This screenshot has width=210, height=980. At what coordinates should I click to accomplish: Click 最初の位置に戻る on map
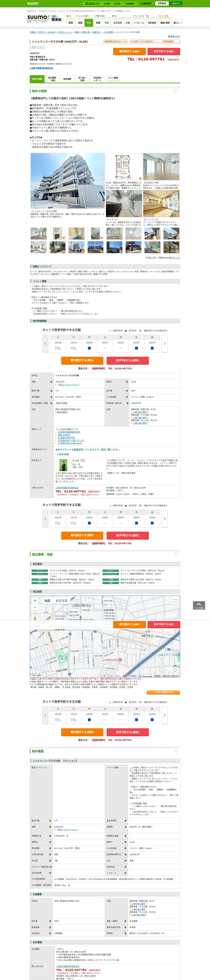point(82,605)
